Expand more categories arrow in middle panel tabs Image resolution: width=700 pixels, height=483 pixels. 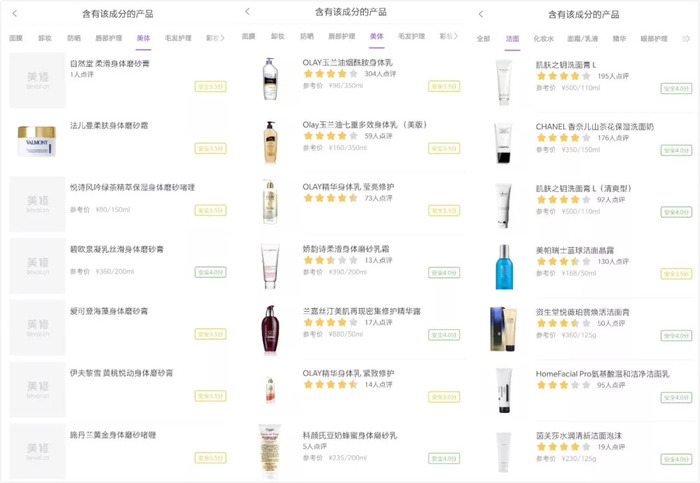pyautogui.click(x=455, y=36)
